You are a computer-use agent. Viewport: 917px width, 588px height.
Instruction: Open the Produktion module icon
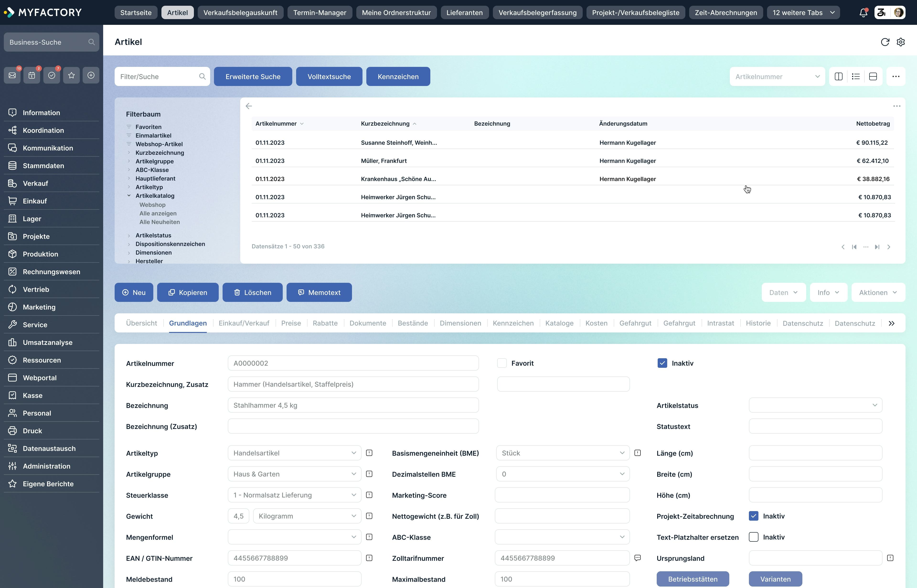tap(12, 254)
